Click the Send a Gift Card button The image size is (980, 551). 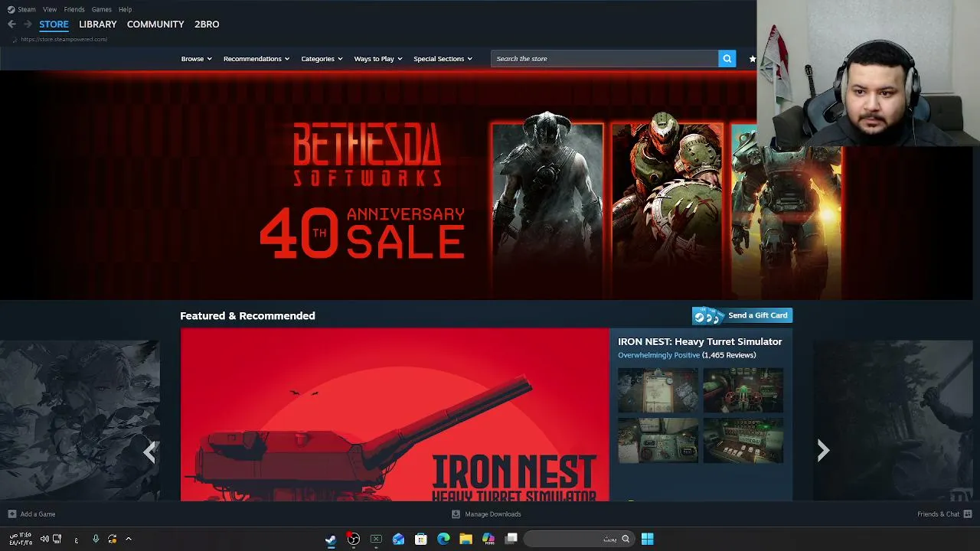pyautogui.click(x=742, y=315)
